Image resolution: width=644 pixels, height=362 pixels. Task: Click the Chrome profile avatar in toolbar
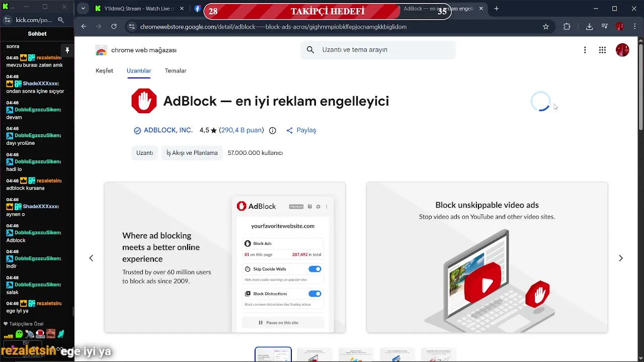point(620,27)
